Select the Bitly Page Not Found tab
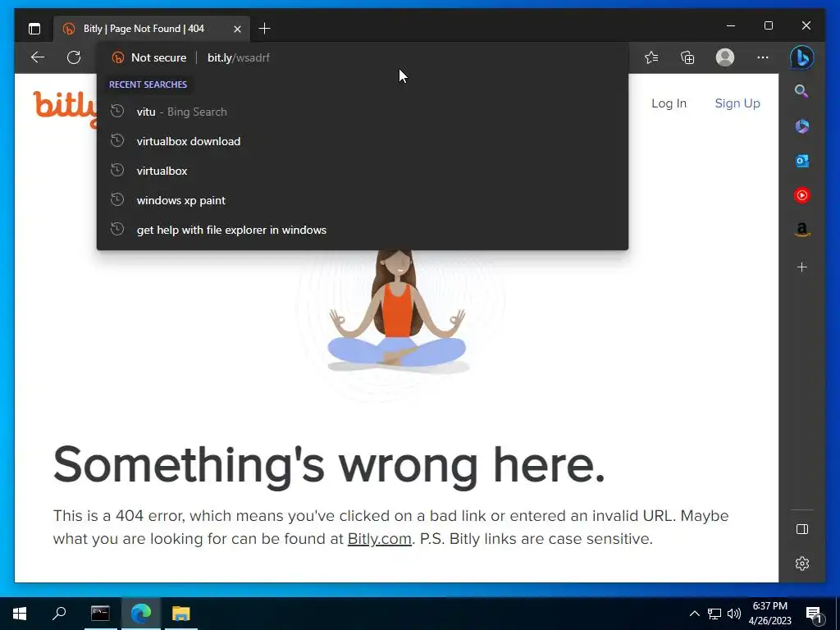This screenshot has height=630, width=840. pos(150,29)
